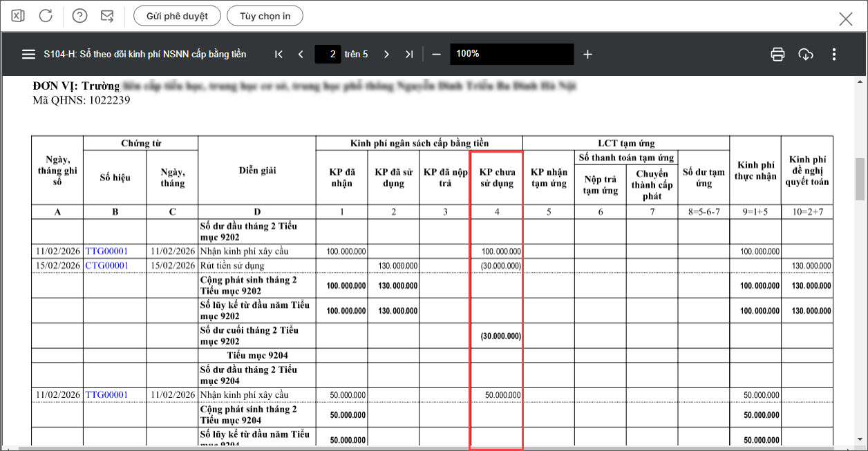Open the PDF viewer hamburger menu
The height and width of the screenshot is (451, 868).
[28, 54]
